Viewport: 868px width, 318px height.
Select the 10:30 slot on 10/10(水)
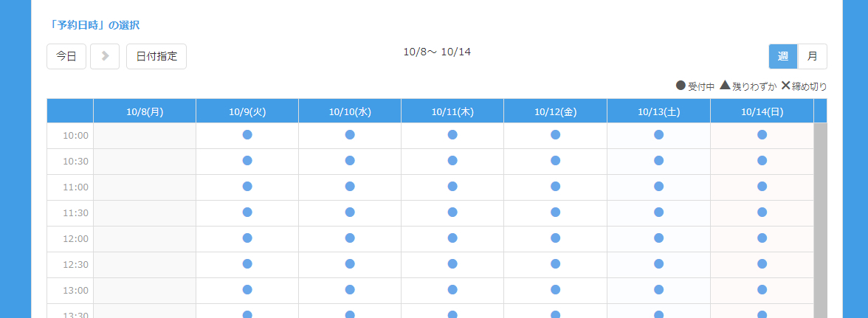tap(350, 161)
